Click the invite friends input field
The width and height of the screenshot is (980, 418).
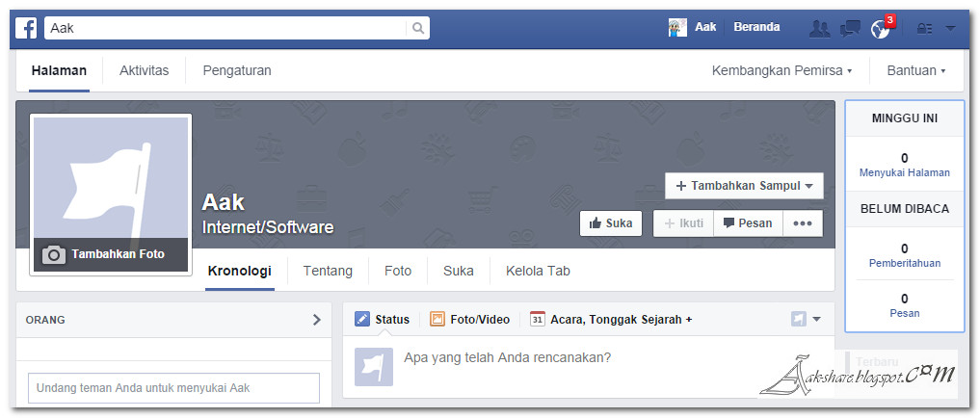[173, 388]
